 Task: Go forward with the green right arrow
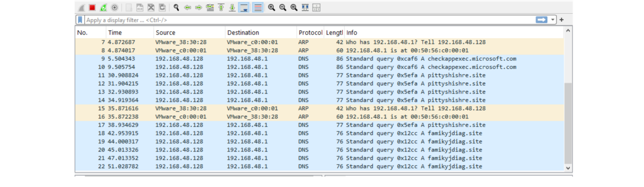pyautogui.click(x=198, y=8)
